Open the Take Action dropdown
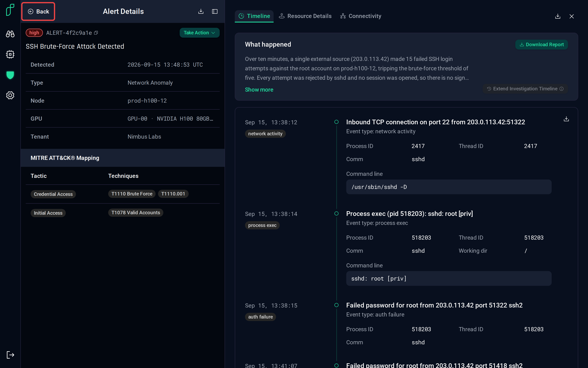 [199, 33]
